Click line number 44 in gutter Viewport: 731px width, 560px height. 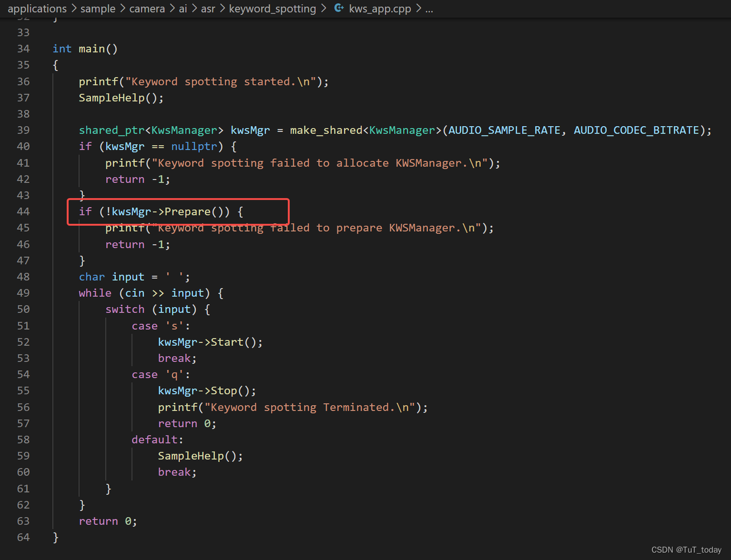(23, 211)
